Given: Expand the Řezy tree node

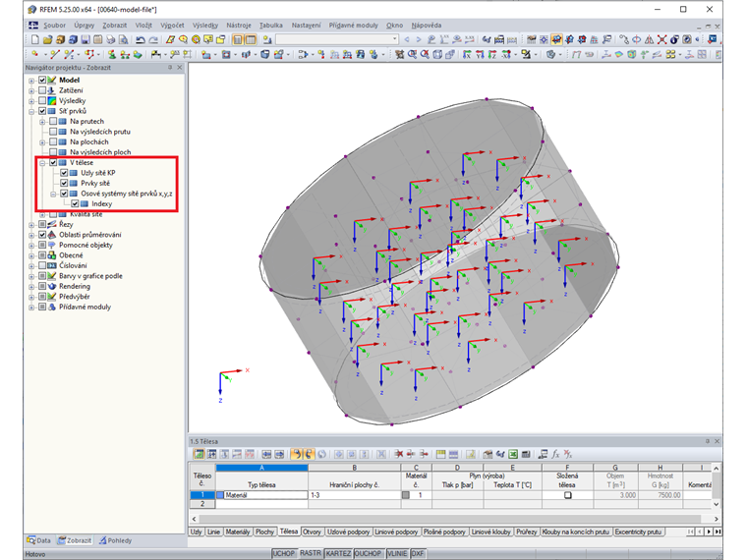Looking at the screenshot, I should tap(31, 224).
